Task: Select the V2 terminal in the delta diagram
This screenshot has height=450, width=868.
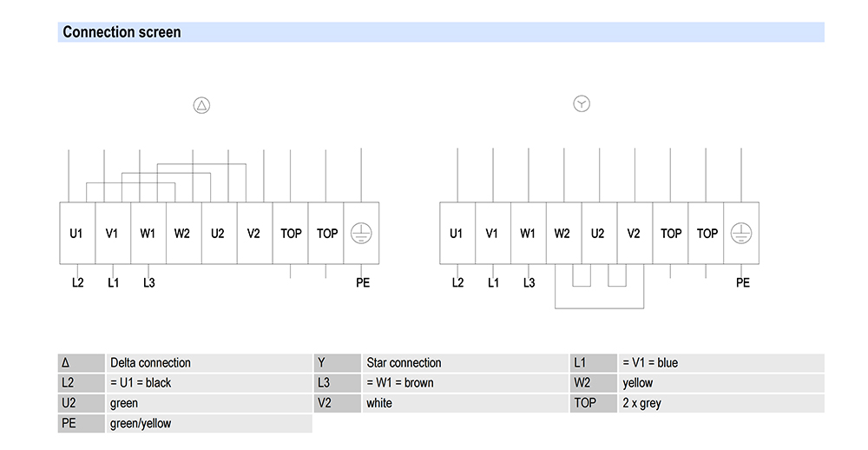Action: point(253,234)
